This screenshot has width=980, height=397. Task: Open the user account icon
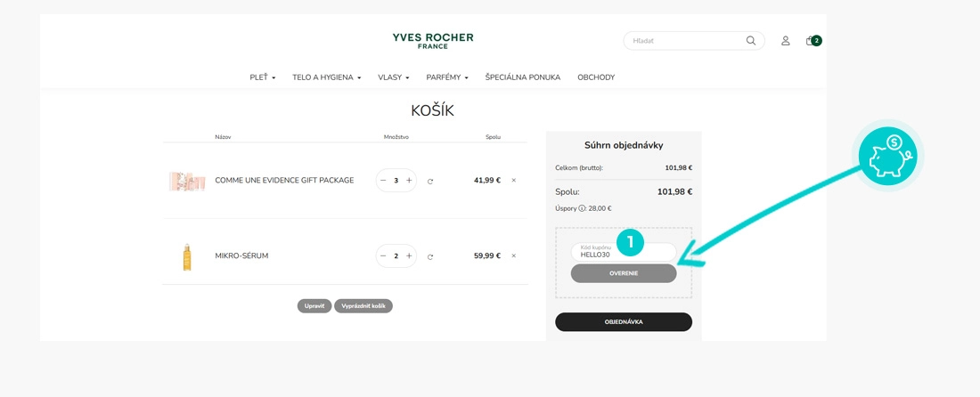pos(786,41)
